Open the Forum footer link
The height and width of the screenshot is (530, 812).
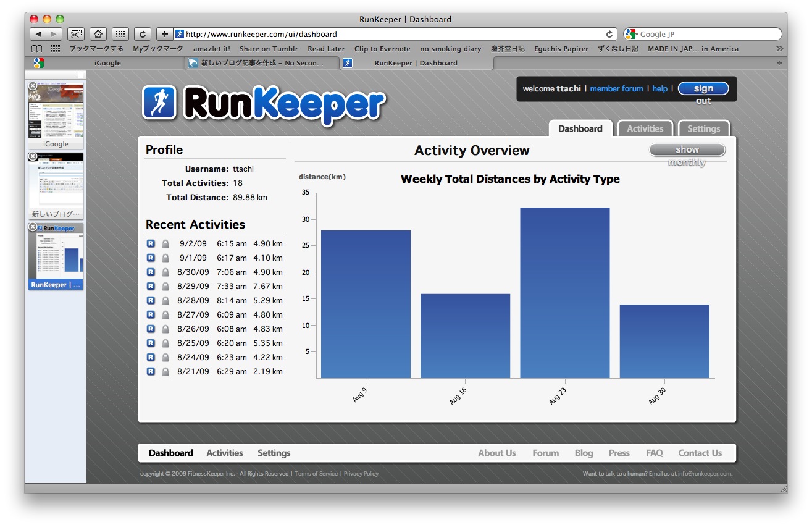(x=546, y=453)
